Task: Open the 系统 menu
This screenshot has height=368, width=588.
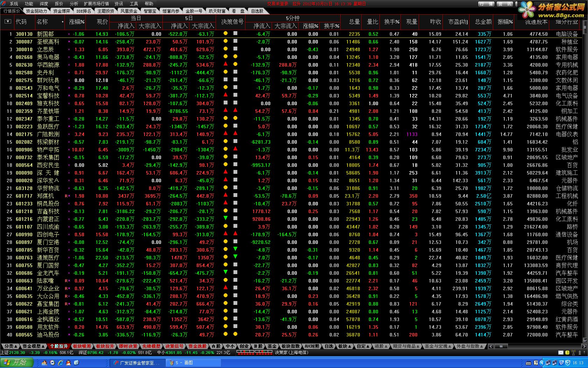Action: click(x=14, y=4)
